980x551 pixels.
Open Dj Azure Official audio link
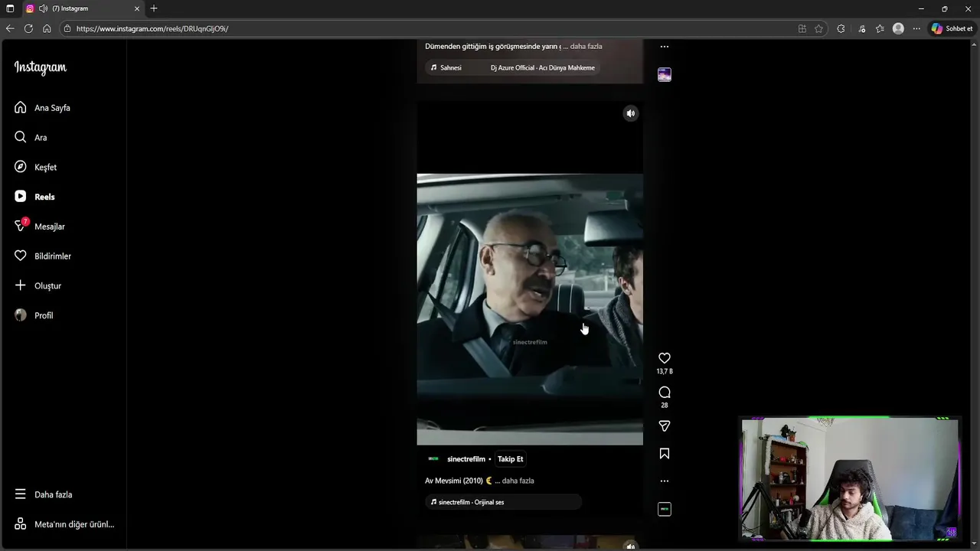click(542, 68)
